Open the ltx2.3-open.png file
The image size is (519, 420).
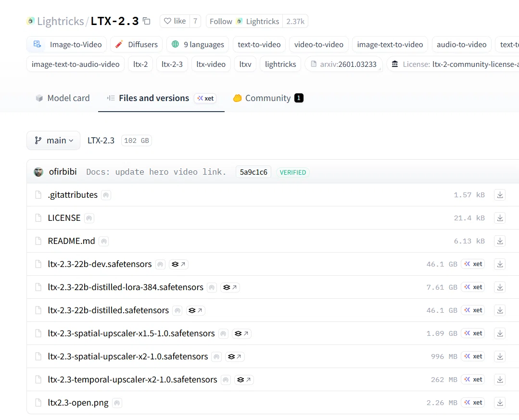point(78,403)
